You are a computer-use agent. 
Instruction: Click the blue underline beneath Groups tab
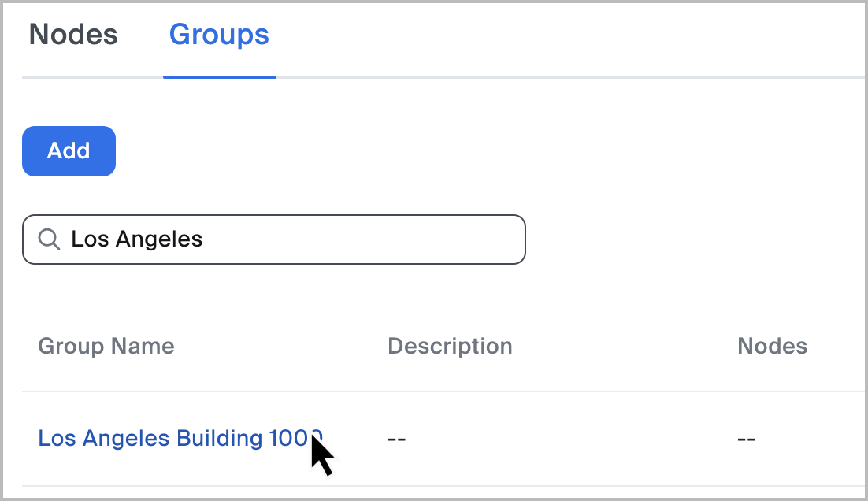point(219,76)
